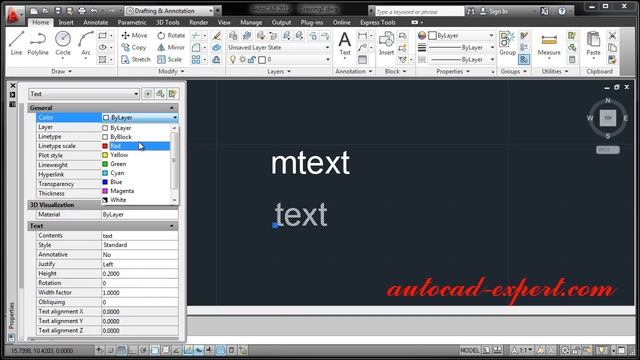Switch to the Express Tools ribbon tab
The height and width of the screenshot is (360, 640).
(378, 22)
